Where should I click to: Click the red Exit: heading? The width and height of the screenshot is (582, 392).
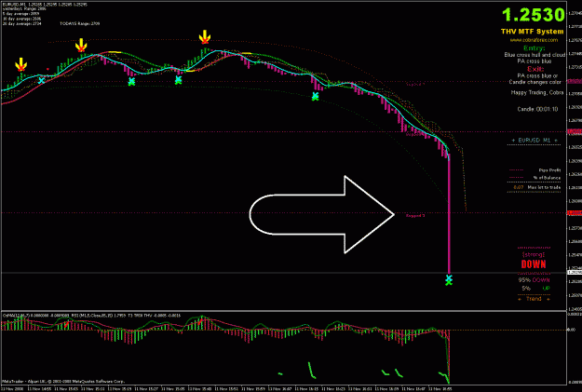(535, 69)
